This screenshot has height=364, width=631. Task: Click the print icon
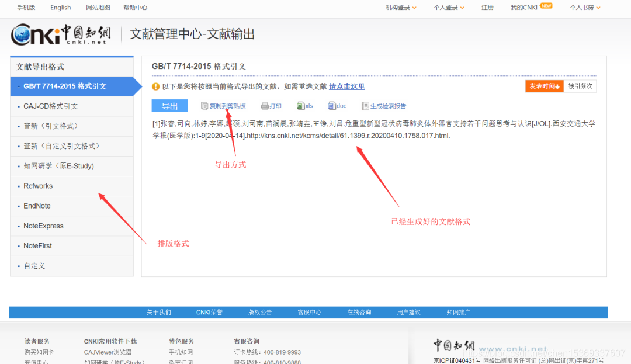coord(265,106)
